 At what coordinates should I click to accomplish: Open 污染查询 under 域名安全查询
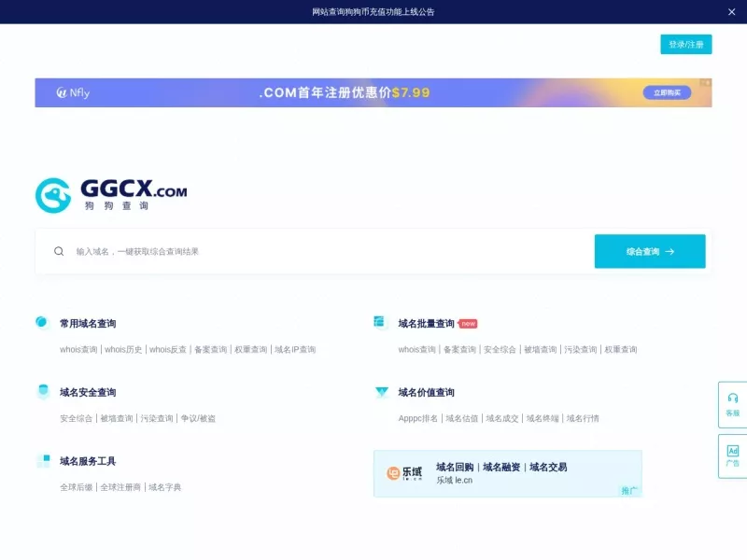(x=157, y=418)
